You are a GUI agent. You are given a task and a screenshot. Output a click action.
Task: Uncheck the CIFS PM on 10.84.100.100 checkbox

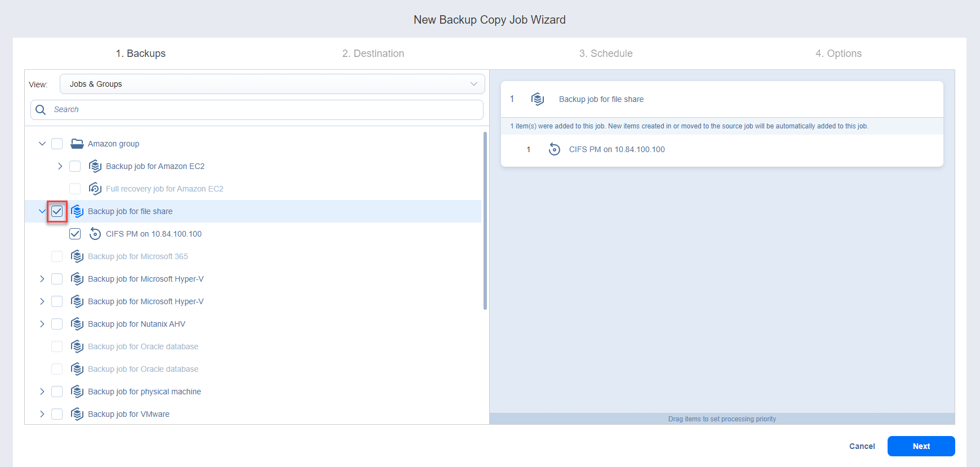(x=75, y=234)
